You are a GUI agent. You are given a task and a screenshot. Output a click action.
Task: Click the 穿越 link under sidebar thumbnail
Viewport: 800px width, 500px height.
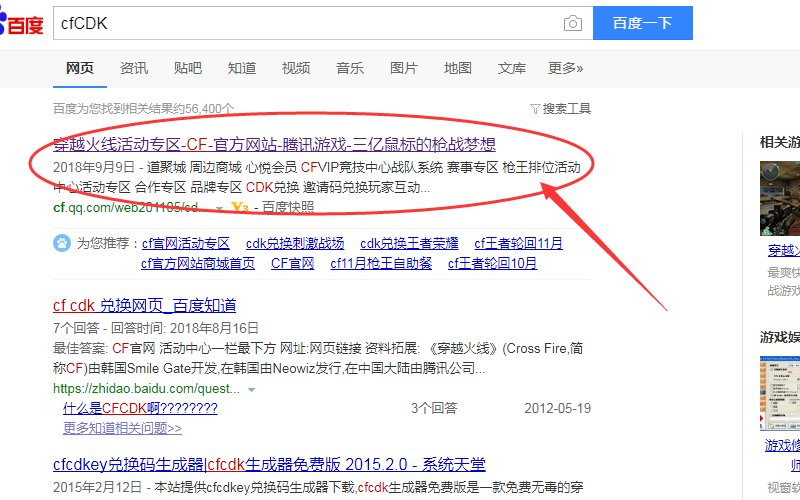(x=784, y=250)
